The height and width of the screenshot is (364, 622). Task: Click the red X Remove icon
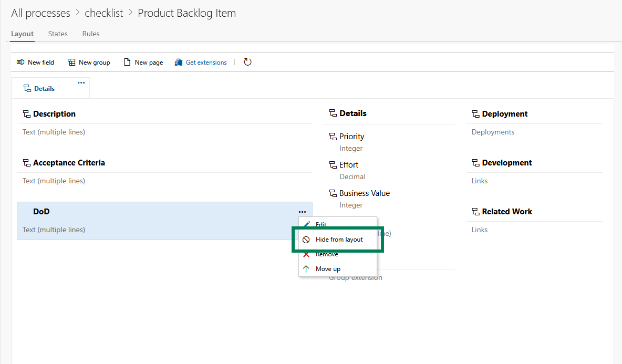tap(307, 254)
